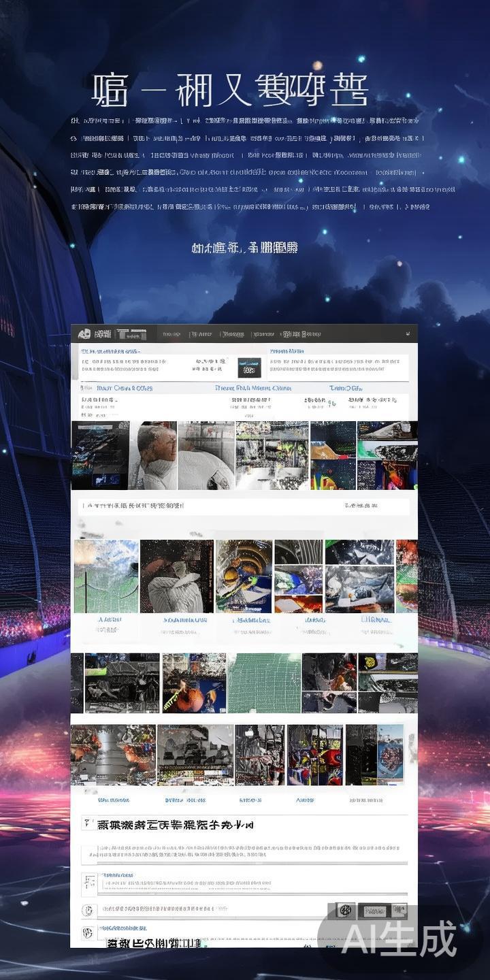
Task: Open the middle navigation item in dark header
Action: click(233, 334)
